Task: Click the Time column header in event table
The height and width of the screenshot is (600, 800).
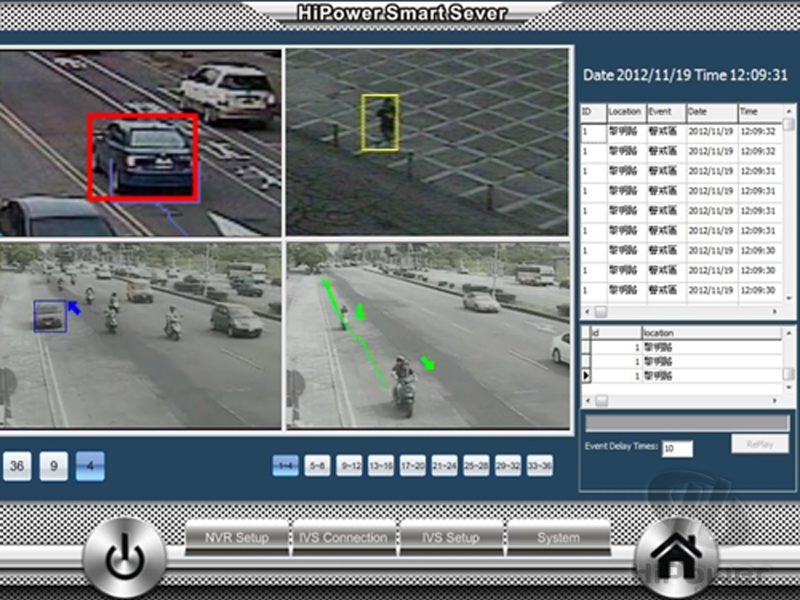Action: (x=758, y=112)
